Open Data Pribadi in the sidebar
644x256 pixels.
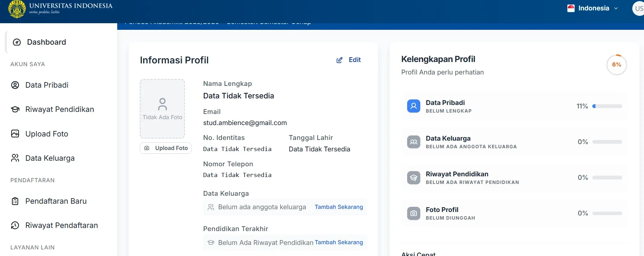47,85
